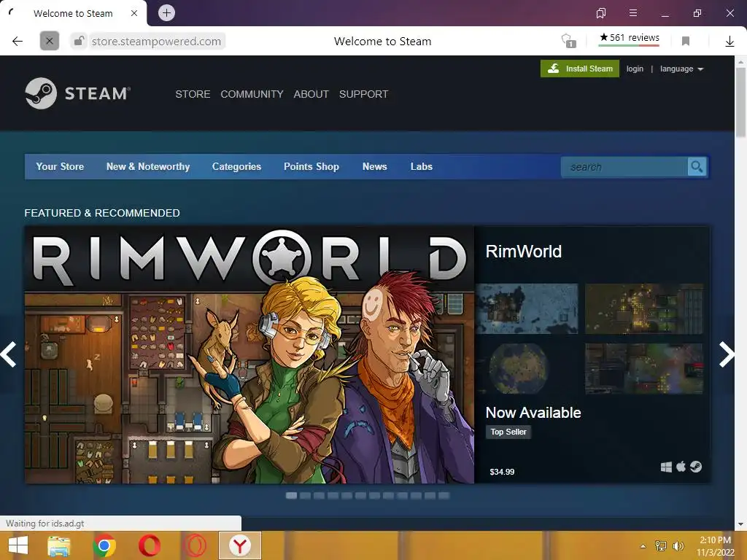
Task: Click Yandex Browser taskbar icon
Action: point(239,545)
